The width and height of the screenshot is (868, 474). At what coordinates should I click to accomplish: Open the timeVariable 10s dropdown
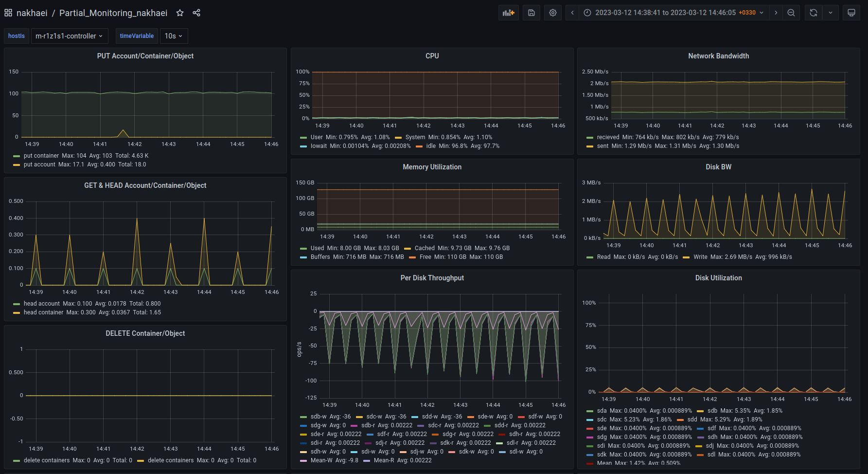(173, 36)
